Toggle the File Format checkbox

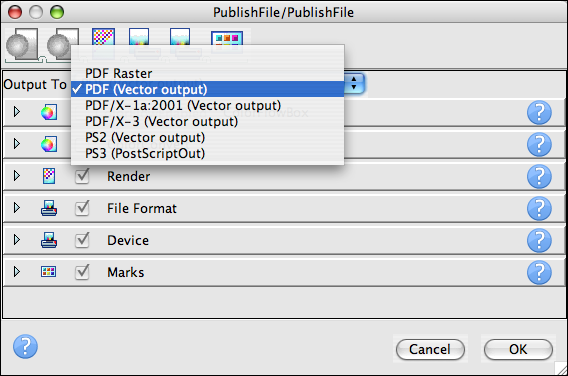[82, 208]
